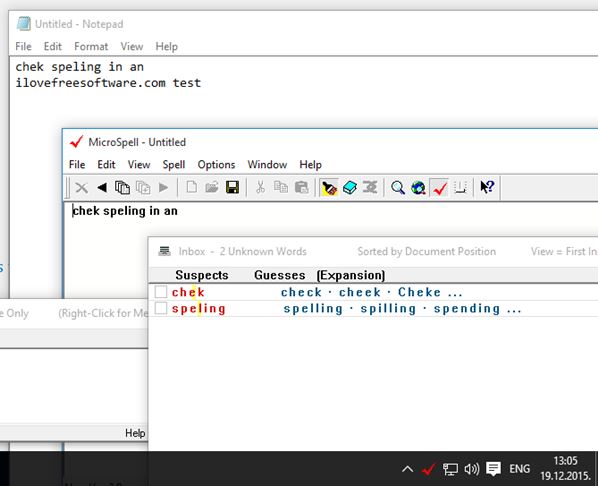This screenshot has height=486, width=598.
Task: Choose the guess 'spelling'
Action: pos(313,308)
